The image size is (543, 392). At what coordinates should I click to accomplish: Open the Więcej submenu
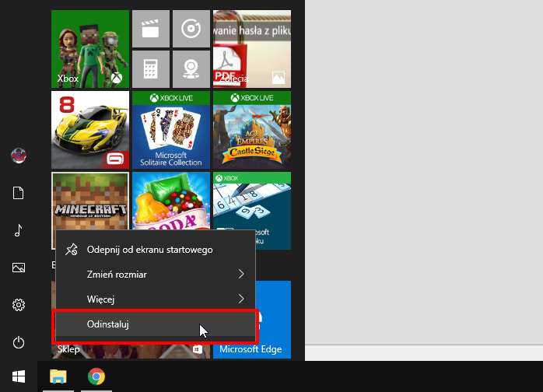tap(156, 299)
